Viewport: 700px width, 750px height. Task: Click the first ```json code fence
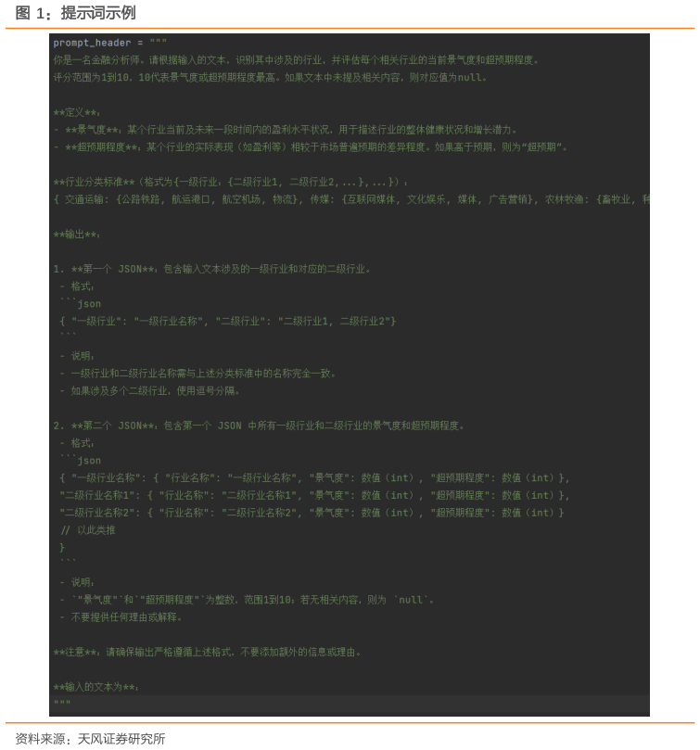pos(81,303)
